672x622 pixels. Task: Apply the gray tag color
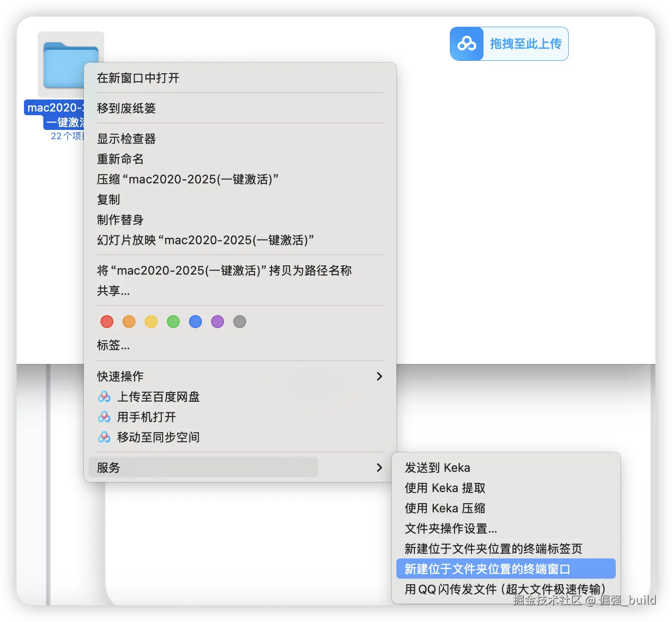[x=240, y=322]
